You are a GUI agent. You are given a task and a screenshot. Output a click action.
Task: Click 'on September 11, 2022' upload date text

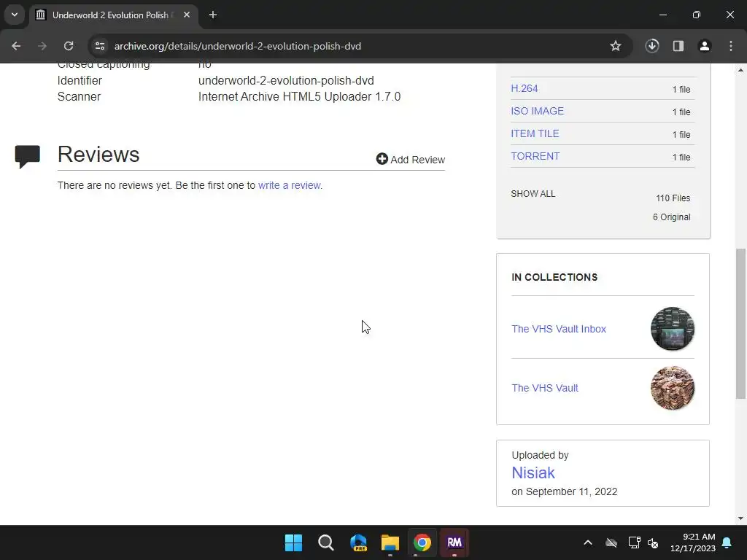564,492
